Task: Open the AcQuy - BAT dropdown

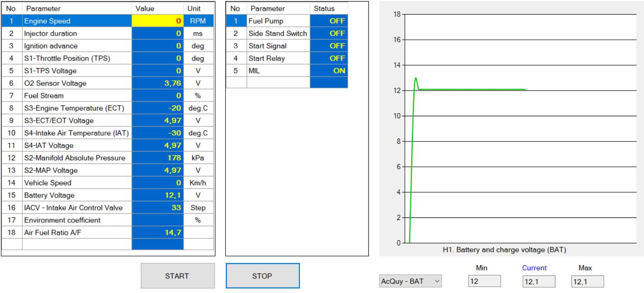Action: coord(411,281)
